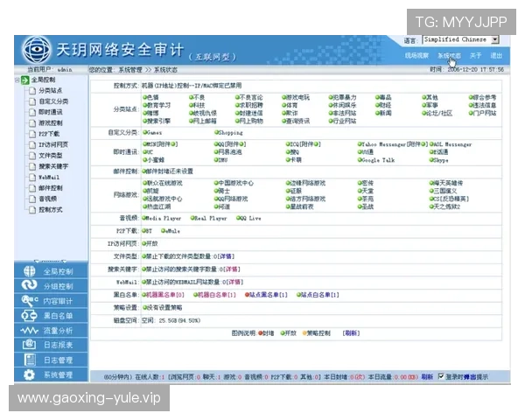Click the 日志报表 icon
The width and height of the screenshot is (525, 420).
point(29,345)
